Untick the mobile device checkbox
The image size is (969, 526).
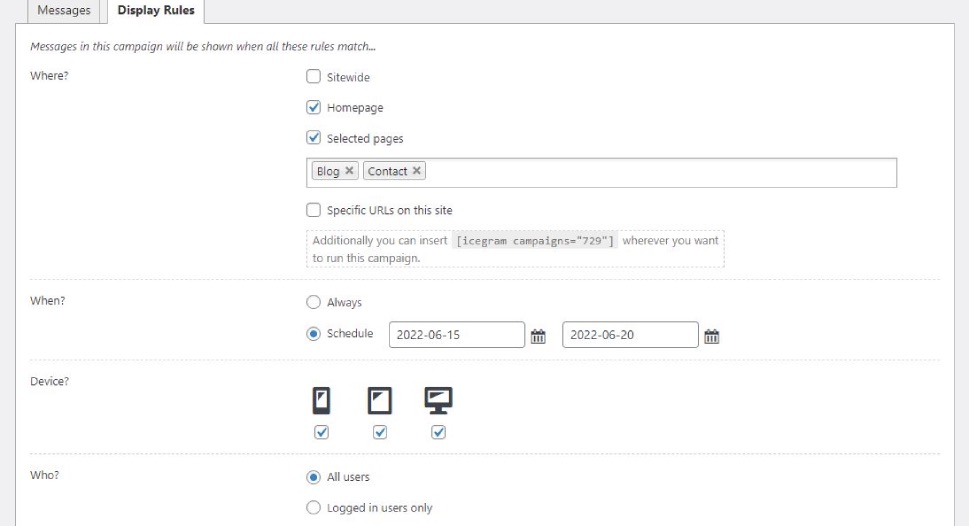pyautogui.click(x=321, y=432)
